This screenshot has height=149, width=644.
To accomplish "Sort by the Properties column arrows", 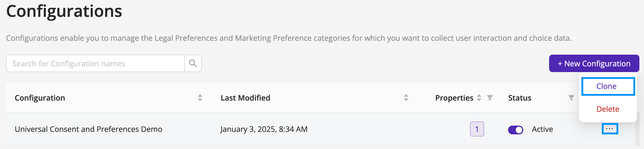I will [x=479, y=98].
